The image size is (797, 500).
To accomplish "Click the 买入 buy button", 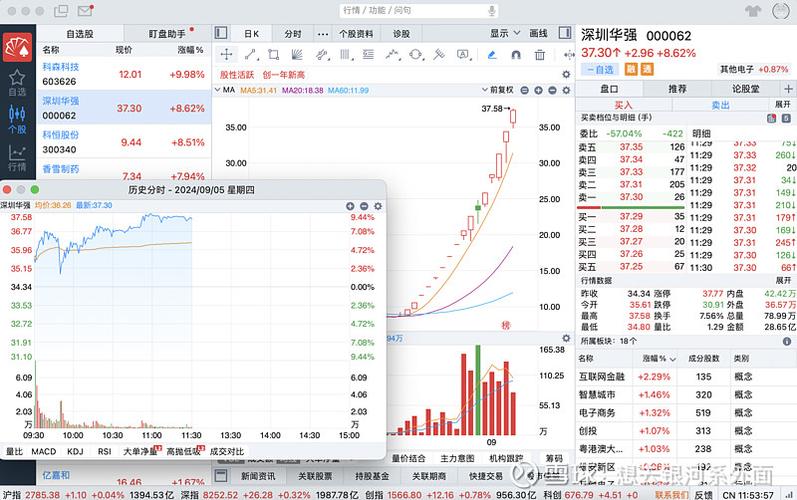I will click(623, 104).
